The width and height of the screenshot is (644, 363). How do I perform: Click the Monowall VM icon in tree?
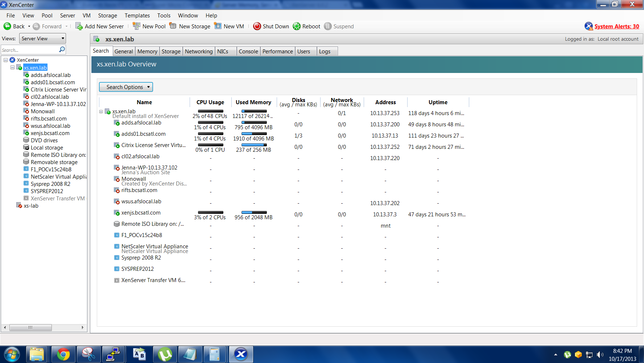click(26, 111)
